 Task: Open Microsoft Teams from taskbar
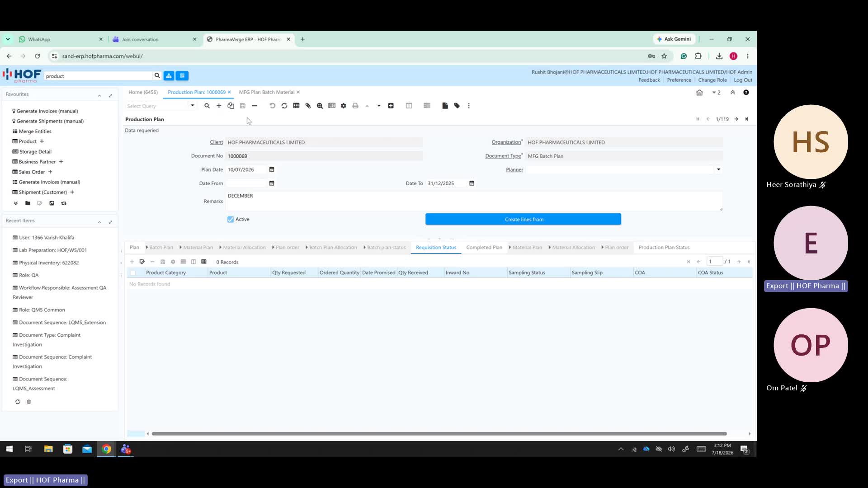(126, 449)
